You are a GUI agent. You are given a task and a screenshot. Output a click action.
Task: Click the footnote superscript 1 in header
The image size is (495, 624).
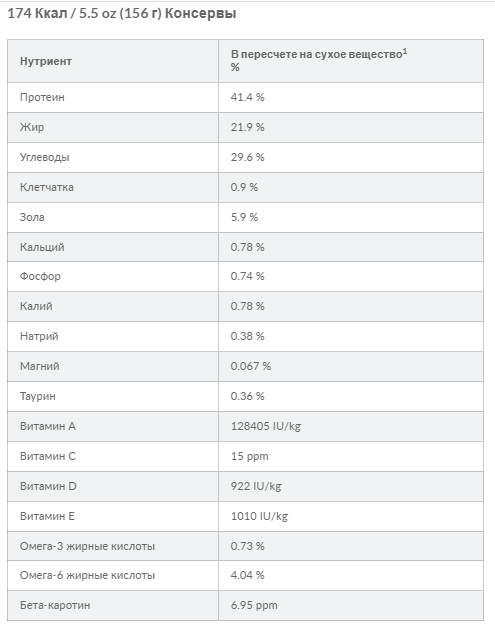click(x=405, y=51)
